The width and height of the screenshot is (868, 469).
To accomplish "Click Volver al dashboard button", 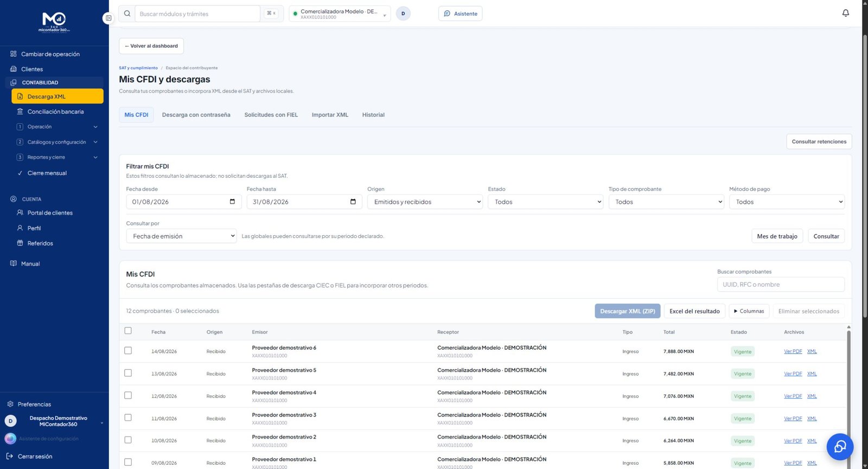I will [151, 46].
